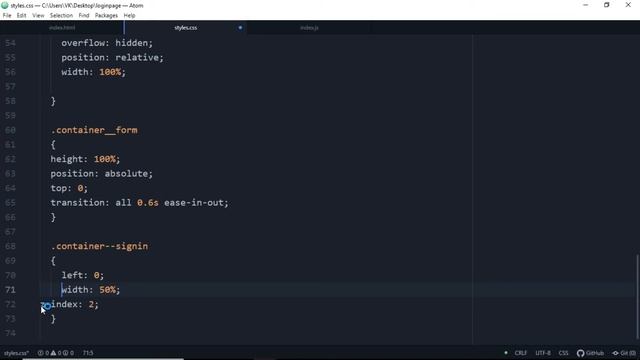Open the Help menu
The width and height of the screenshot is (640, 360).
[x=129, y=16]
